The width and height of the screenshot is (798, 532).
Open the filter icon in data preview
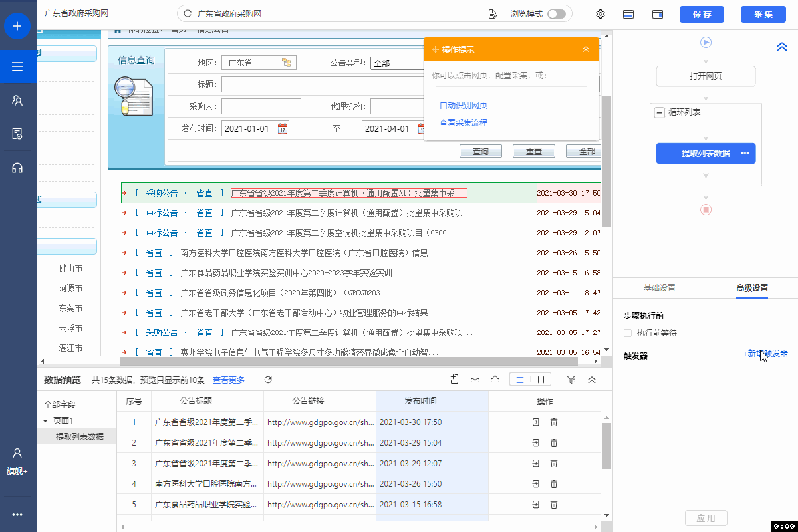click(571, 380)
